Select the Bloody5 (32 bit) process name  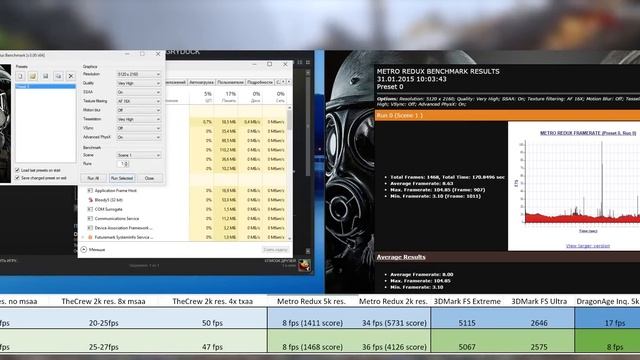(109, 200)
